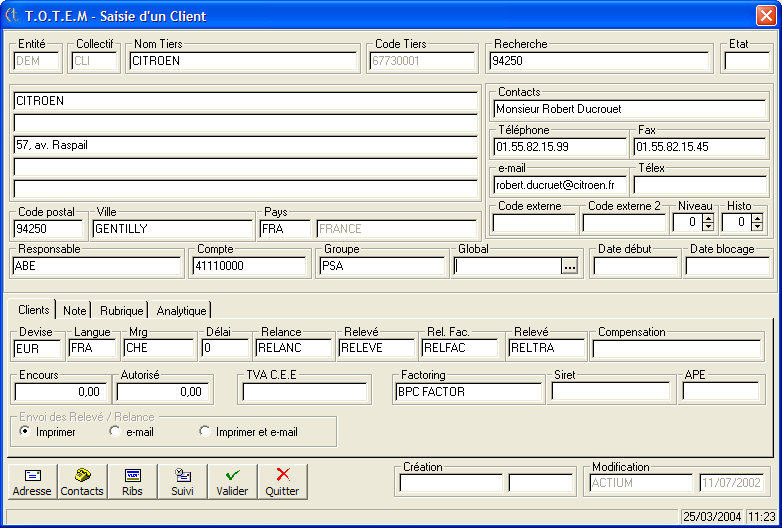Click the empty APE field
This screenshot has width=782, height=528.
721,392
